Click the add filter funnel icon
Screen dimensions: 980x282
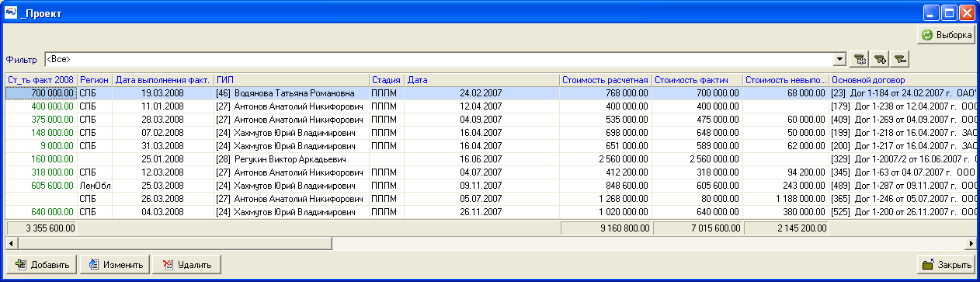pyautogui.click(x=880, y=59)
